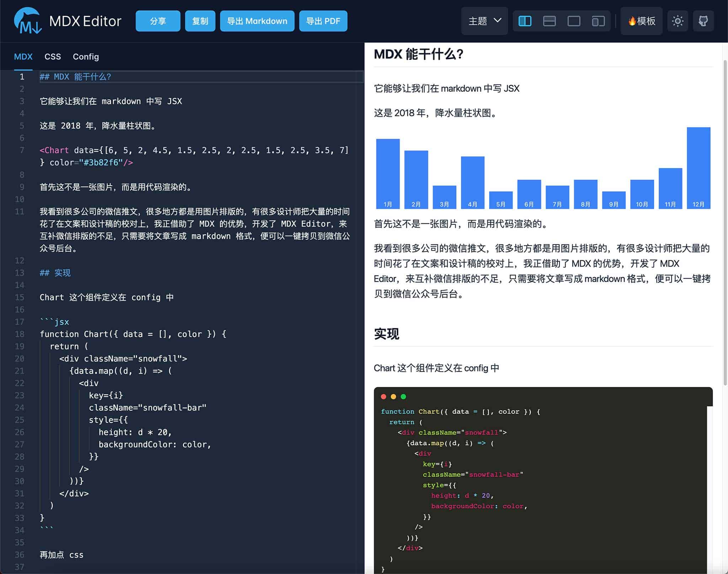Image resolution: width=728 pixels, height=574 pixels.
Task: Click editor line '```jsx'
Action: (x=54, y=322)
